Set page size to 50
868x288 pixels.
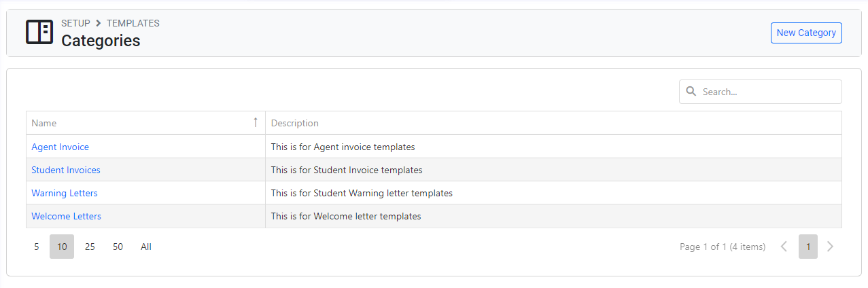point(118,247)
